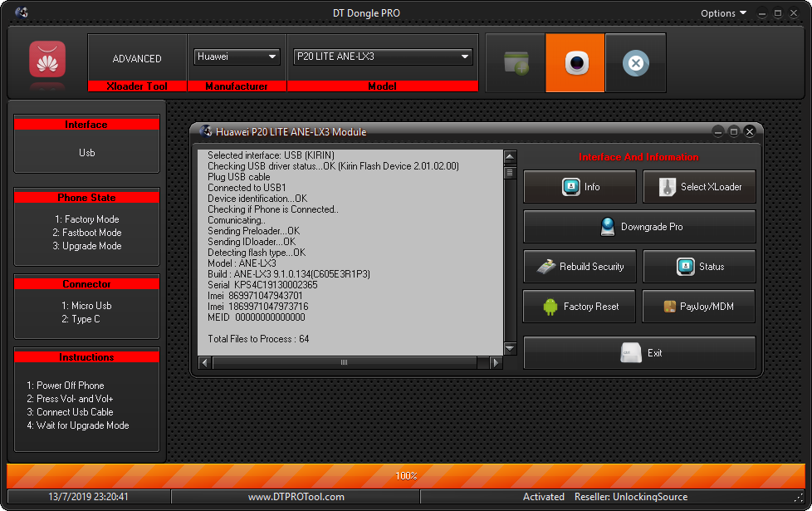The image size is (812, 511).
Task: Click the orange camera screenshot icon
Action: click(575, 62)
